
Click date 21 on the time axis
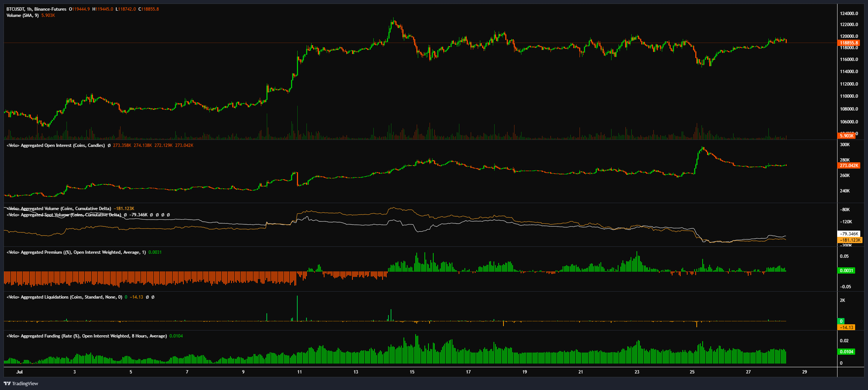tap(581, 372)
